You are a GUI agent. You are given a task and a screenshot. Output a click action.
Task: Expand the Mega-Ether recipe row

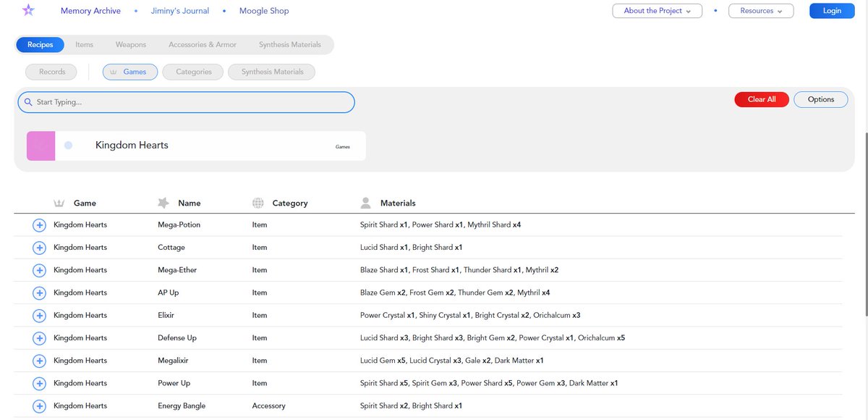40,270
